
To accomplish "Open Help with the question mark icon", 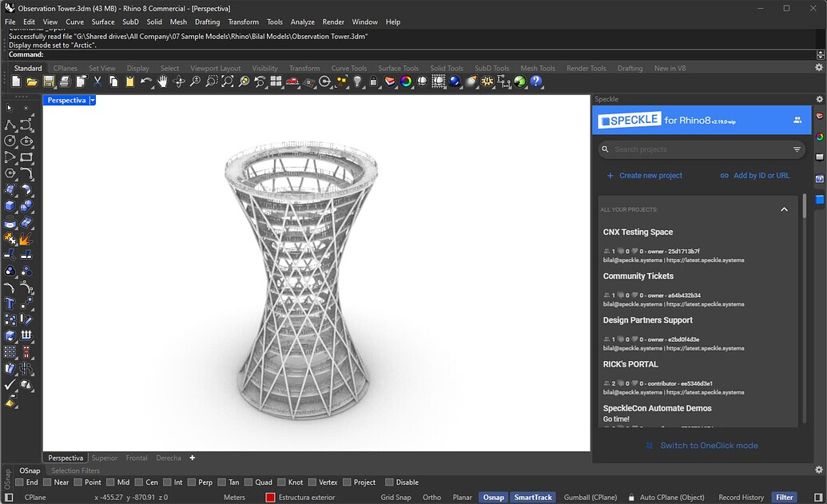I will coord(536,81).
